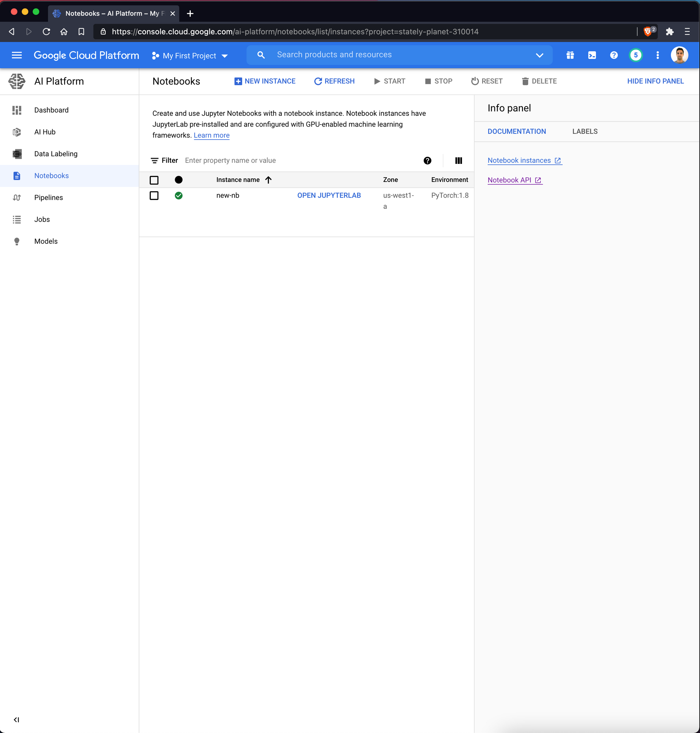Image resolution: width=700 pixels, height=733 pixels.
Task: Create a new notebook instance
Action: click(265, 81)
